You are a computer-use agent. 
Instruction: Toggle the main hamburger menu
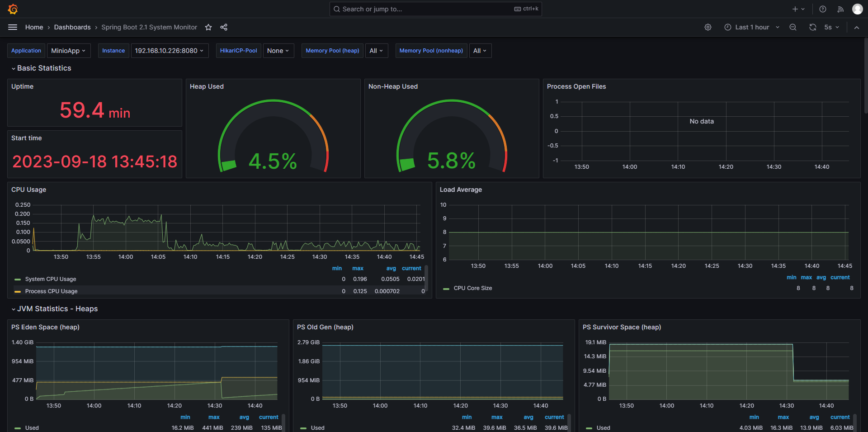click(13, 27)
